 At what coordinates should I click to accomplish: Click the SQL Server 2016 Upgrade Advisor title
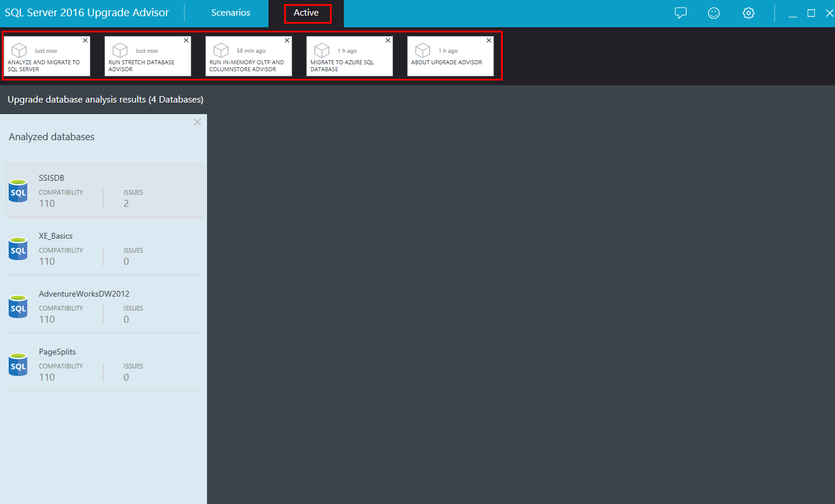pyautogui.click(x=87, y=13)
